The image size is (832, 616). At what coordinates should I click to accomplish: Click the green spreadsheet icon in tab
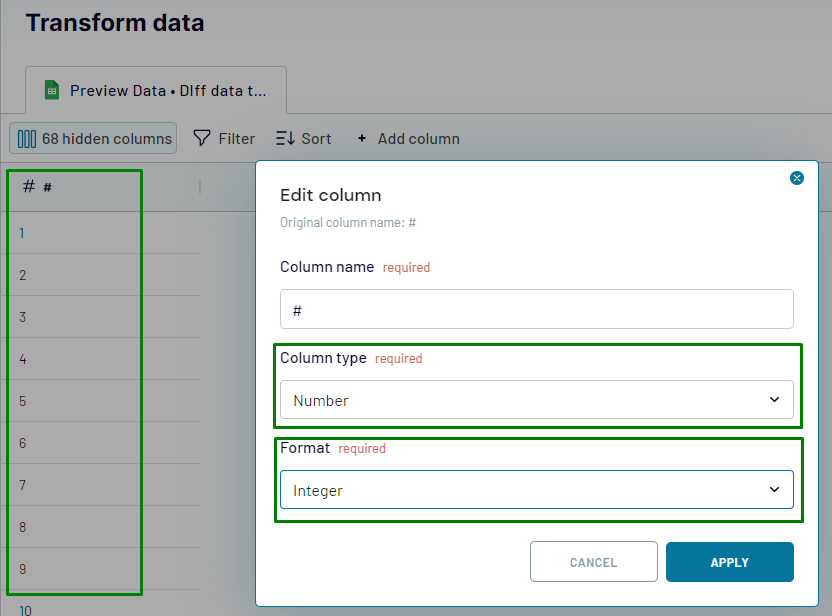tap(52, 90)
